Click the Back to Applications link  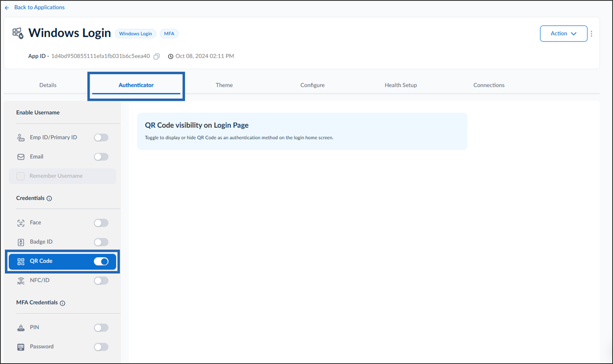click(x=39, y=7)
